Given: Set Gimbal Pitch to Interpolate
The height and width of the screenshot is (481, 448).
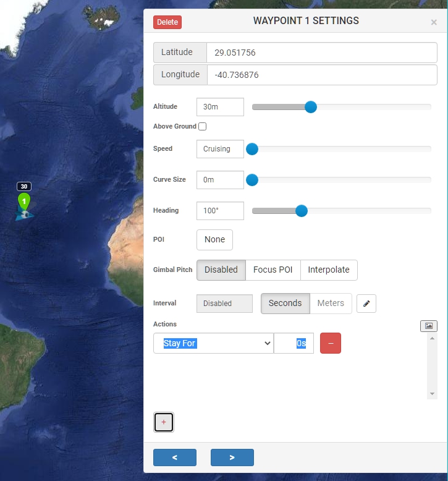Looking at the screenshot, I should pyautogui.click(x=329, y=270).
